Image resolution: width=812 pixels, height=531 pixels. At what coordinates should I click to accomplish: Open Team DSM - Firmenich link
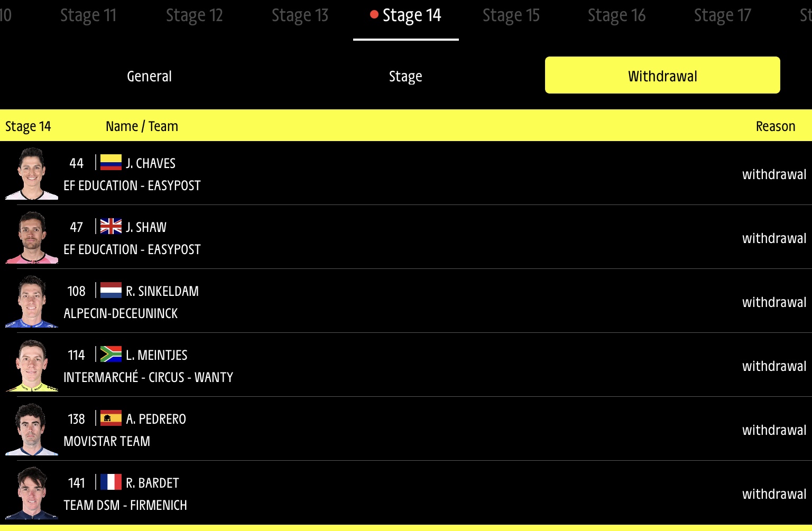[125, 505]
